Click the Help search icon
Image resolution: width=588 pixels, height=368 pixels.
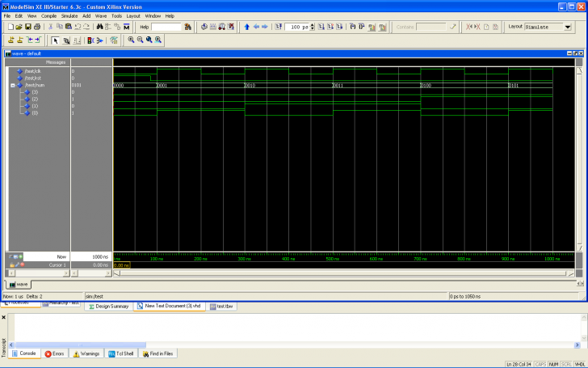click(187, 27)
